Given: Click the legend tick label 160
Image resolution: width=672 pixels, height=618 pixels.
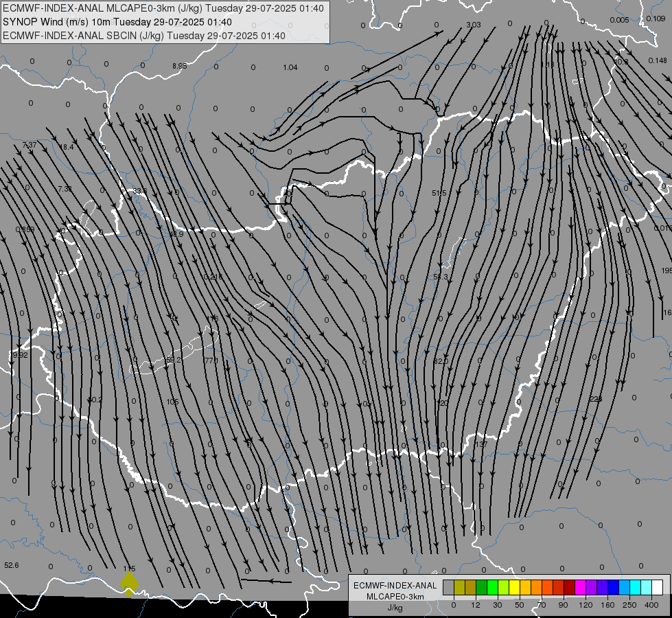Looking at the screenshot, I should [x=607, y=605].
